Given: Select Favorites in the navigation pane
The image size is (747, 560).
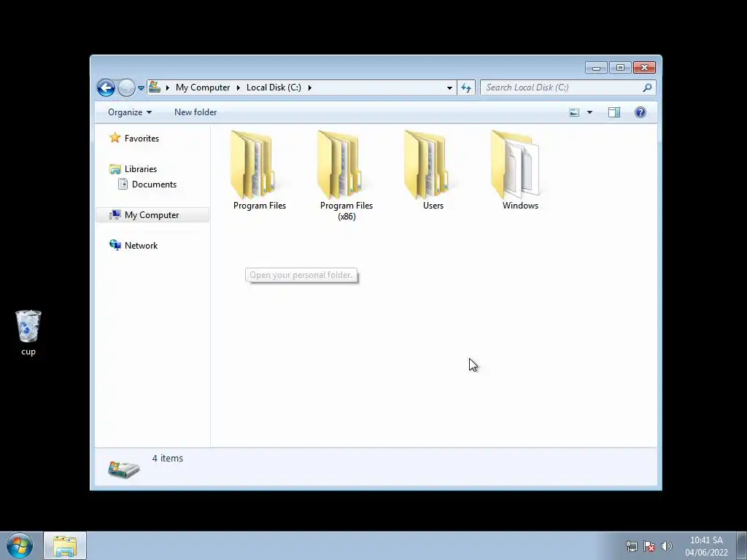Looking at the screenshot, I should pyautogui.click(x=142, y=139).
